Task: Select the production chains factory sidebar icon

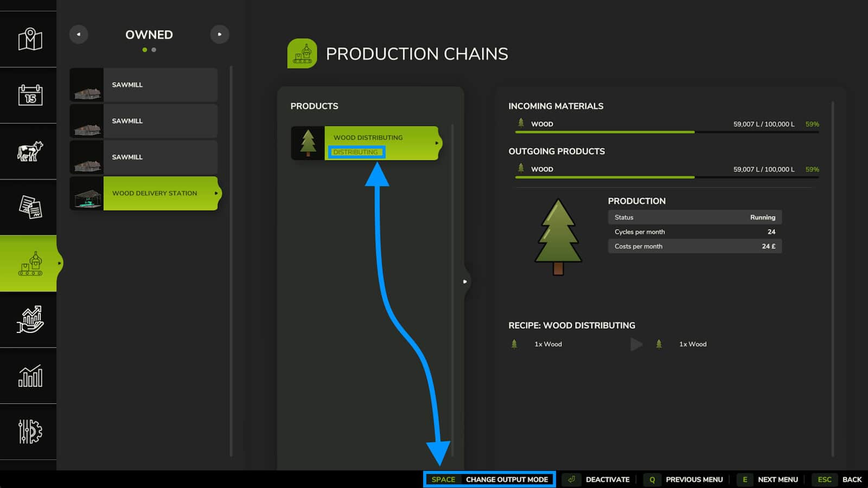Action: click(x=30, y=264)
